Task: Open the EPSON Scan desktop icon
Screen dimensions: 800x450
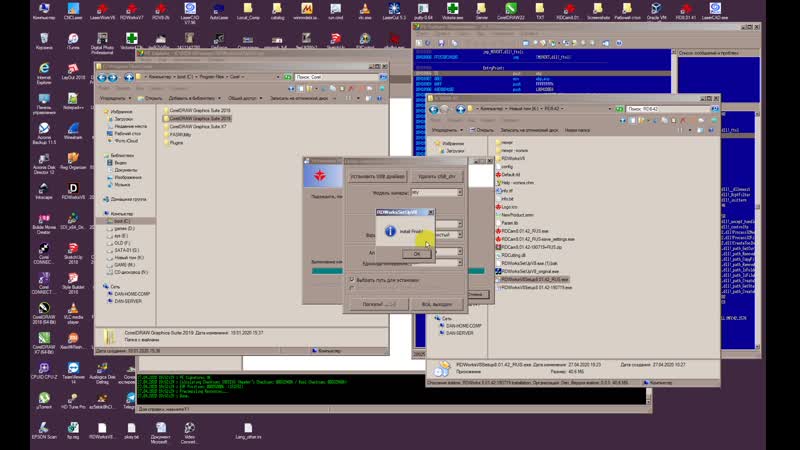Action: click(44, 430)
